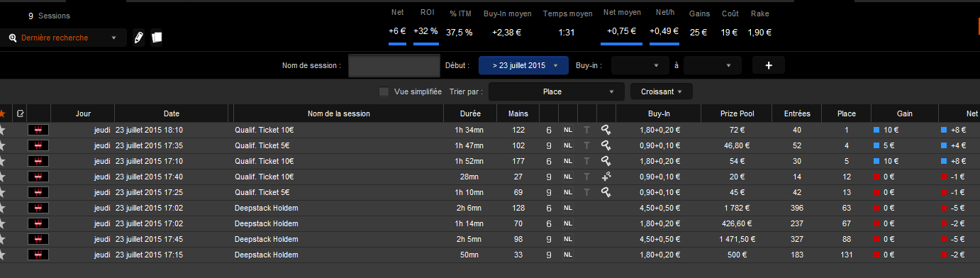Click the Net moyen value +0,75 €
The width and height of the screenshot is (980, 278).
621,32
